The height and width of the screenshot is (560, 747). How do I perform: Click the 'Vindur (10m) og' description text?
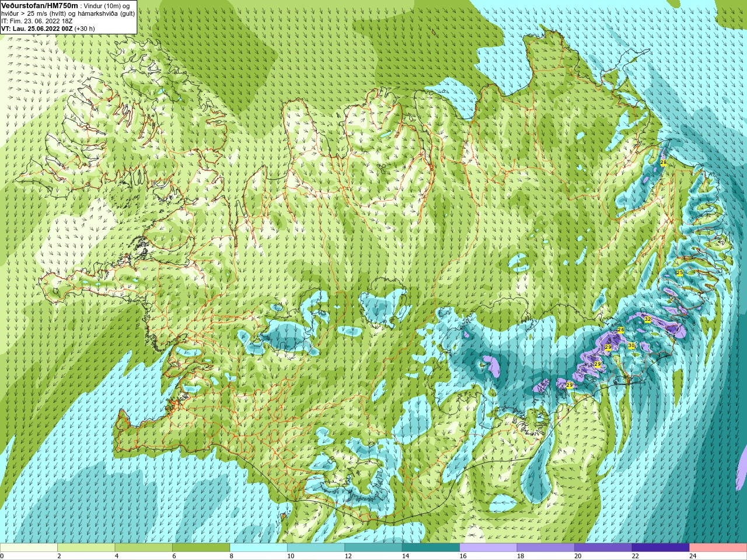107,5
